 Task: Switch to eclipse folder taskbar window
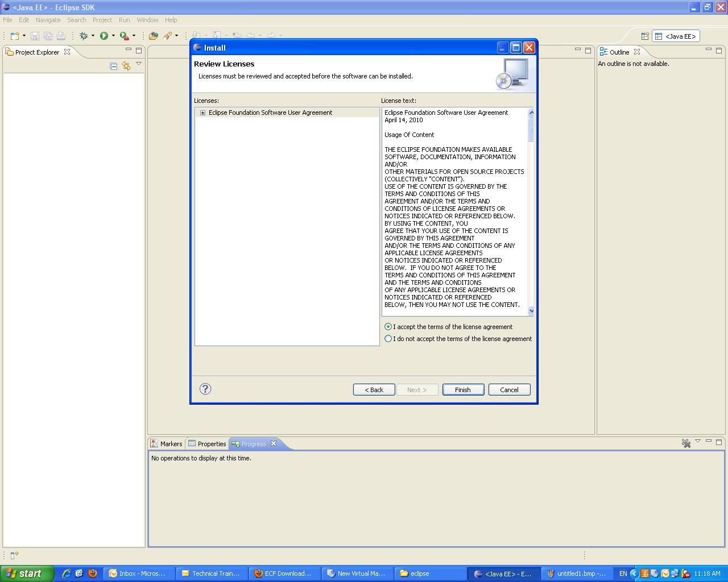click(x=429, y=573)
